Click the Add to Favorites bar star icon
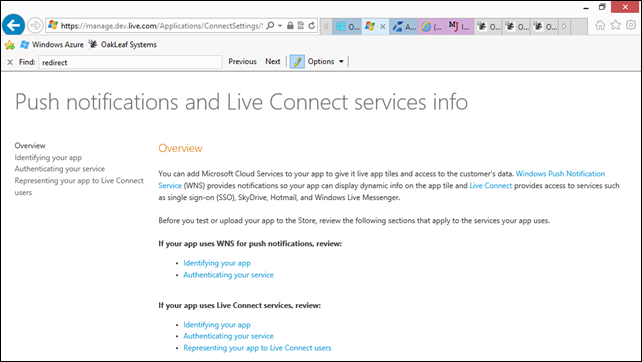The image size is (642, 362). click(x=9, y=45)
